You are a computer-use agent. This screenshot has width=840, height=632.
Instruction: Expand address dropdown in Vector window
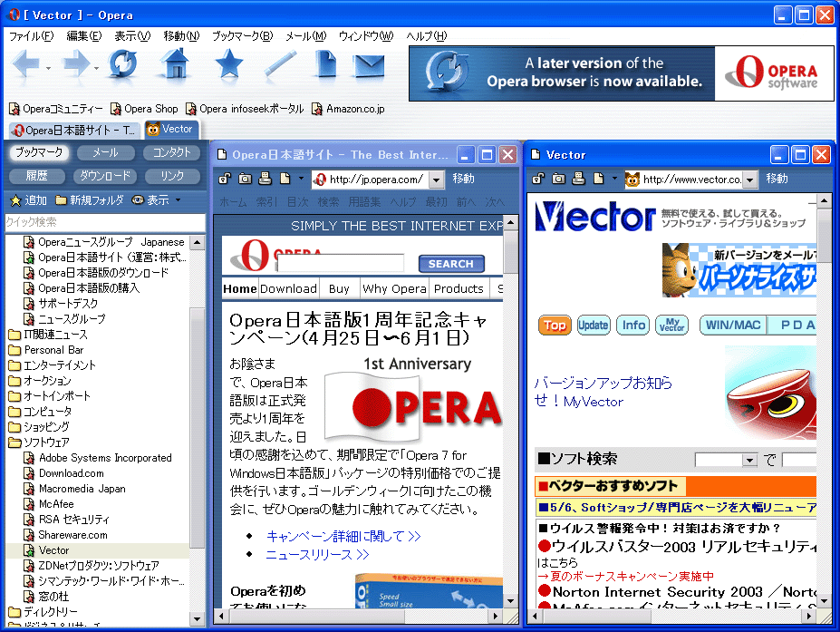(x=750, y=180)
